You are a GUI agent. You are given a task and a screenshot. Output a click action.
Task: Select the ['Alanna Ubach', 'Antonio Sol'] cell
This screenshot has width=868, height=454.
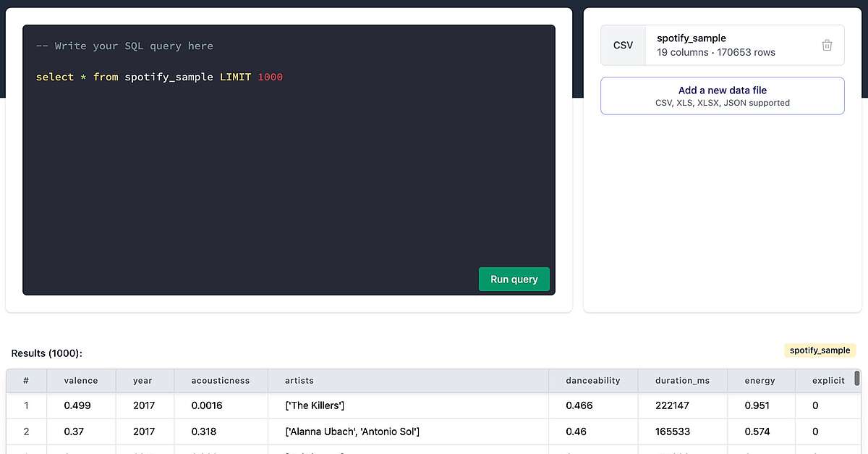click(x=407, y=432)
